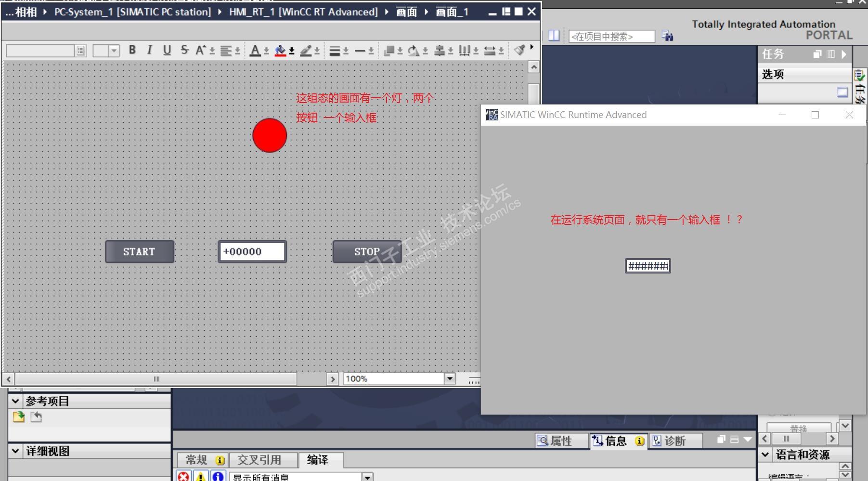Click the 任务 panel float window icon

[817, 54]
